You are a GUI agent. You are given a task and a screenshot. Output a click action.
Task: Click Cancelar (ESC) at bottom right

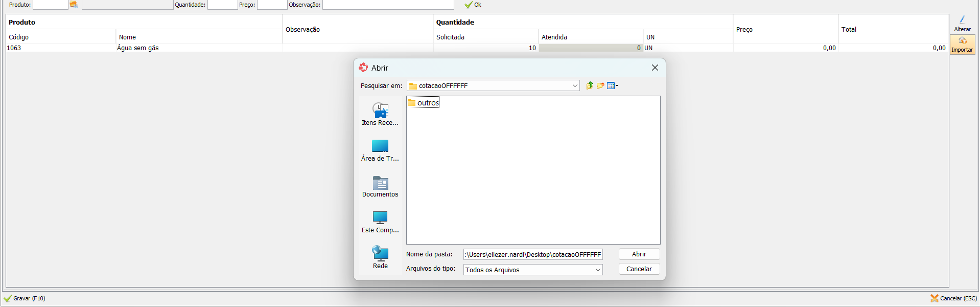(x=953, y=298)
